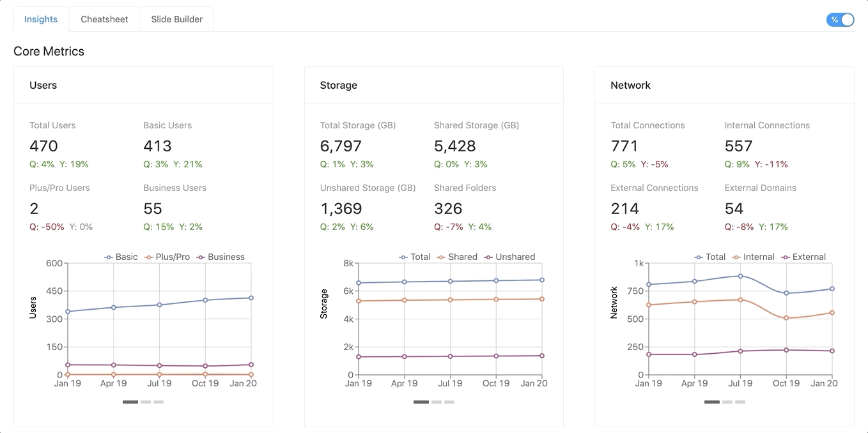Go to second slide of Network chart carousel
Image resolution: width=868 pixels, height=433 pixels.
[x=727, y=402]
